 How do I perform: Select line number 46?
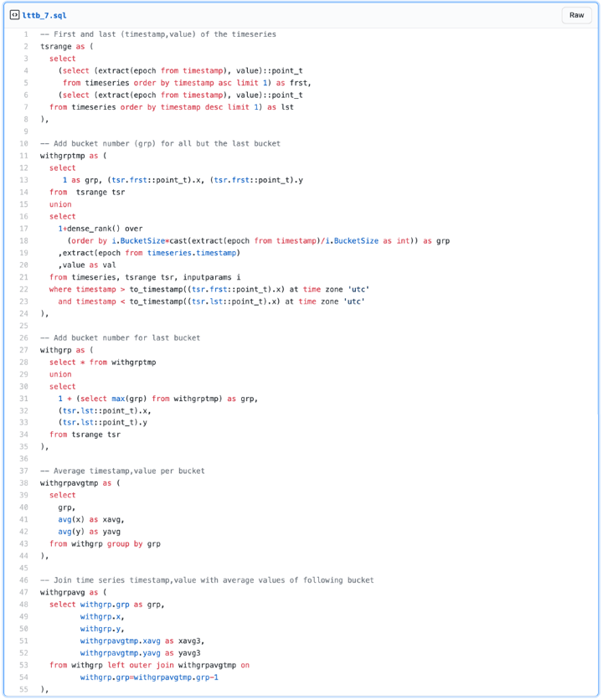[23, 580]
